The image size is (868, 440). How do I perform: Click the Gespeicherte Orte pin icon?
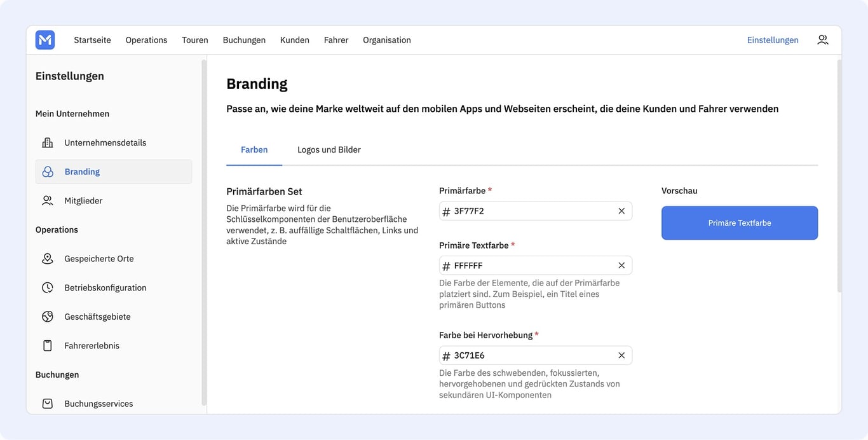tap(48, 258)
